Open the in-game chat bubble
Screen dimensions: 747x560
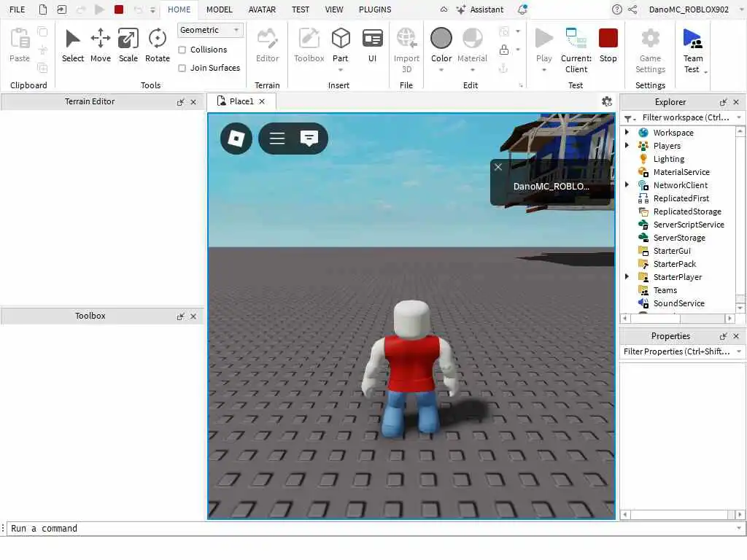tap(309, 139)
